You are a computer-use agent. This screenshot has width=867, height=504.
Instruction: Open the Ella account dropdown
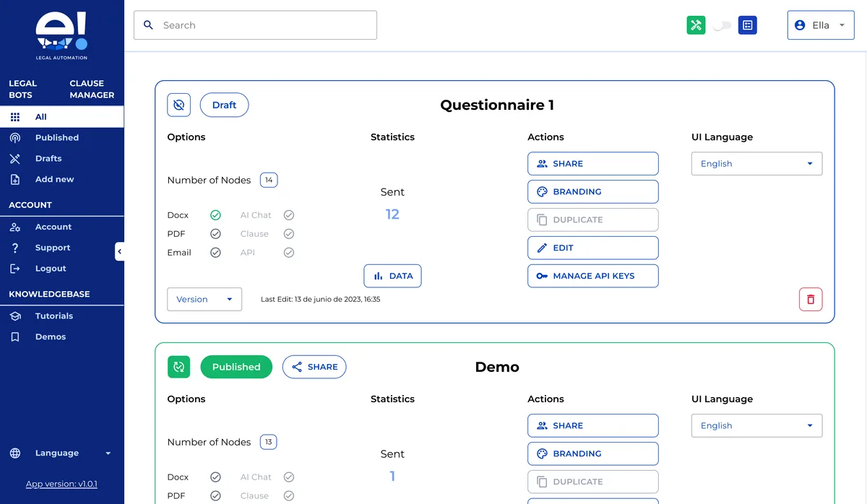(821, 25)
